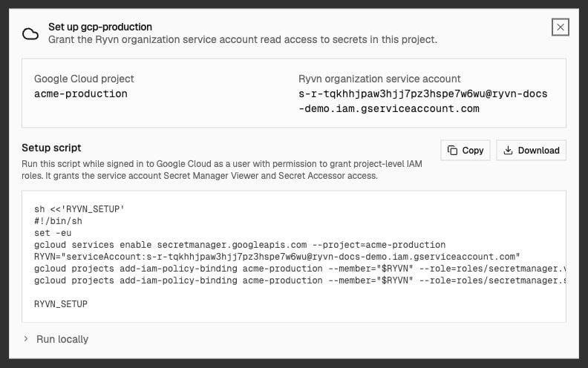The width and height of the screenshot is (588, 368).
Task: Click the 'Run this script while signed in' description
Action: click(222, 170)
